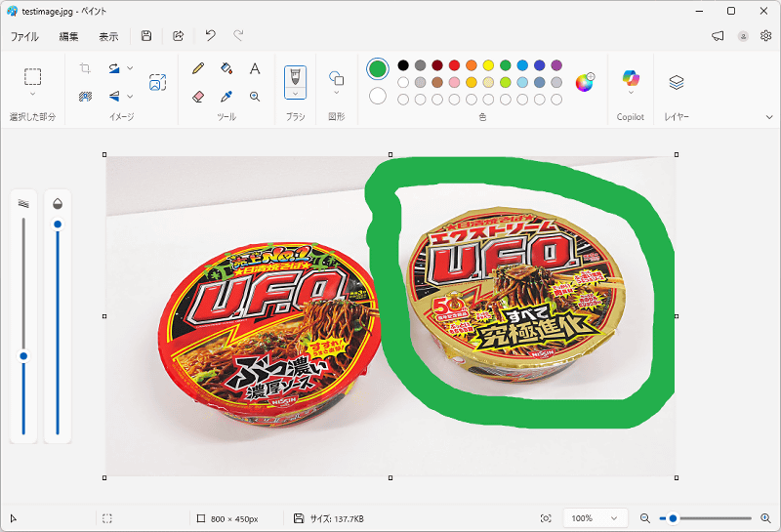Screen dimensions: 781x532
Task: Open selection options dropdown arrow
Action: [x=33, y=94]
